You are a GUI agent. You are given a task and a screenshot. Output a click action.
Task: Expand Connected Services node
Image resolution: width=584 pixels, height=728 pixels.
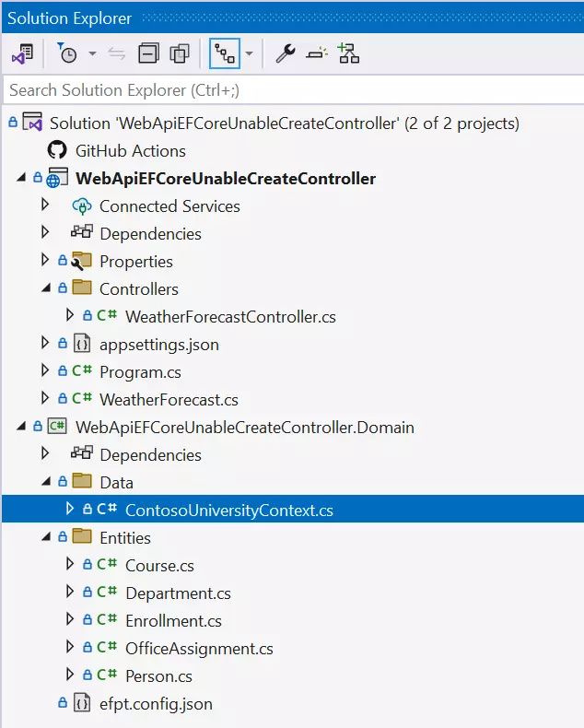click(x=45, y=205)
